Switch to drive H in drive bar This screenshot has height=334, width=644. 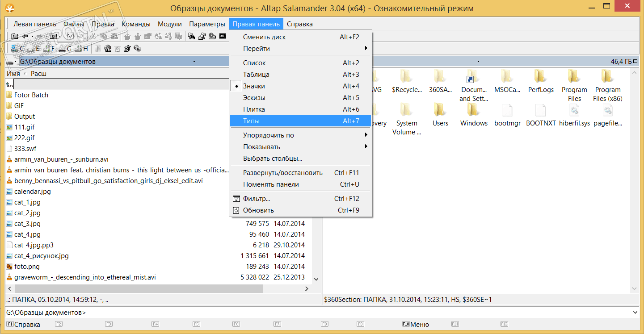[x=82, y=49]
